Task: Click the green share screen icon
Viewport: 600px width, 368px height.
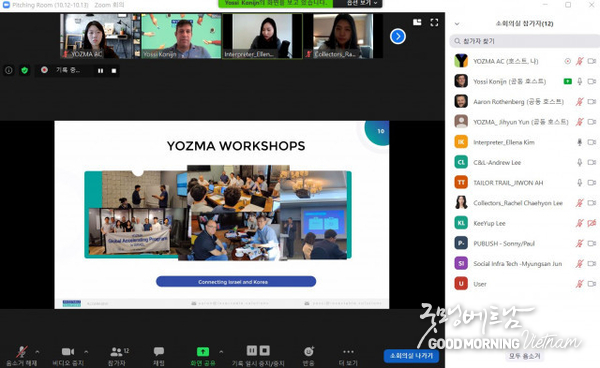Action: [x=203, y=351]
